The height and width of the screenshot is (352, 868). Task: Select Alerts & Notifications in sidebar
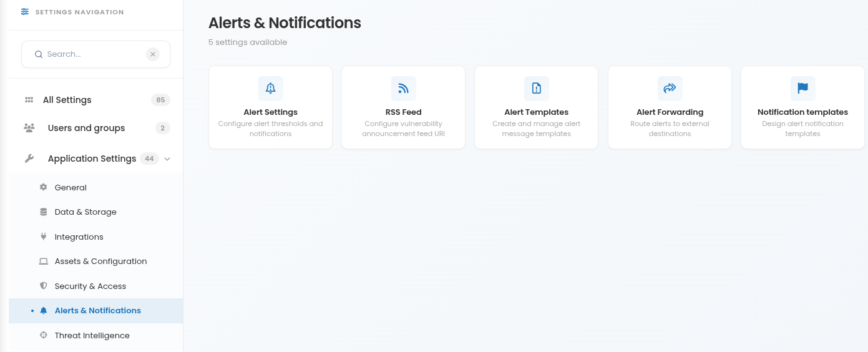pos(98,310)
